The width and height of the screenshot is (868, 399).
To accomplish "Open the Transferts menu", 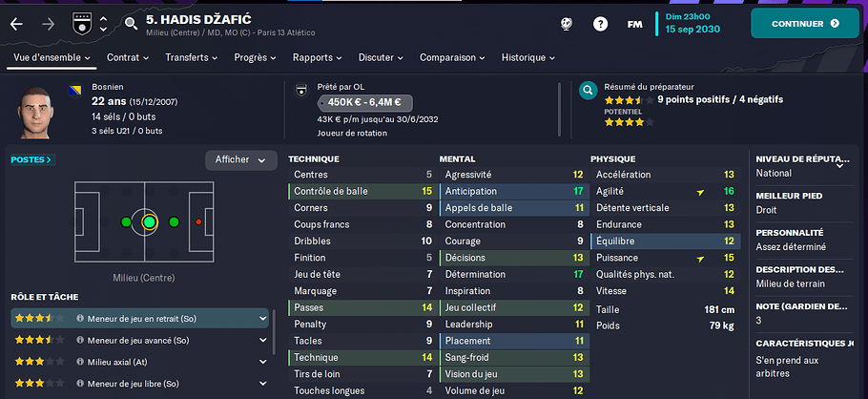I will pos(191,57).
